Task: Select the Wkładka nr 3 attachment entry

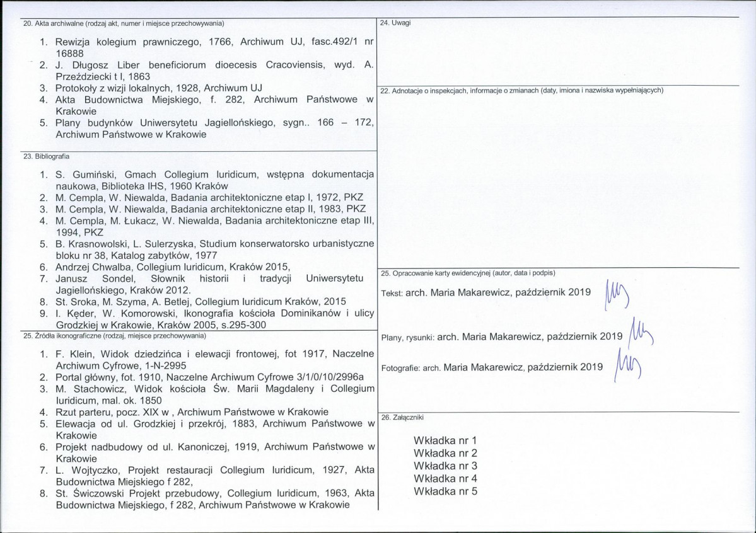Action: tap(445, 466)
